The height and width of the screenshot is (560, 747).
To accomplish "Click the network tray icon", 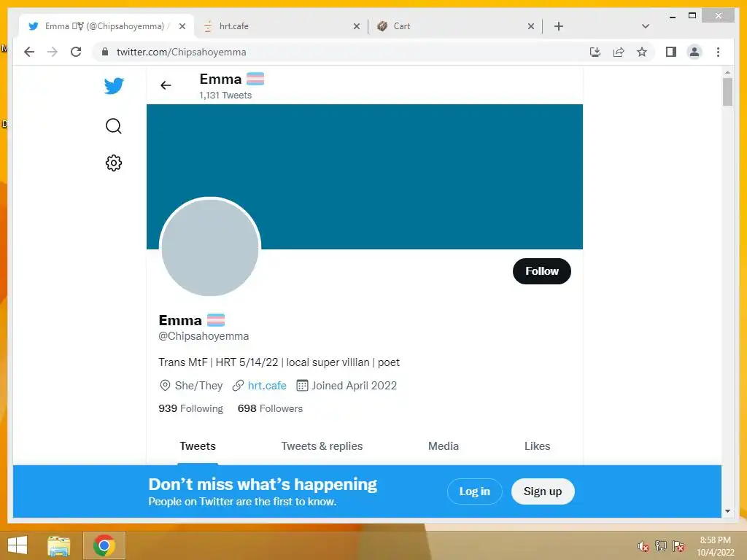I will pos(661,546).
